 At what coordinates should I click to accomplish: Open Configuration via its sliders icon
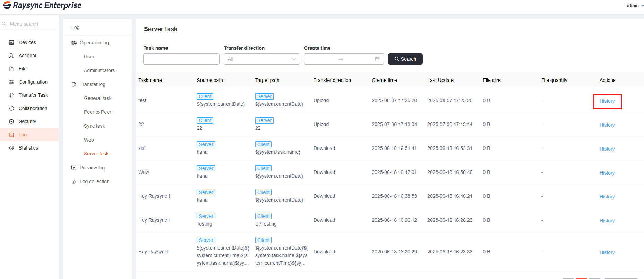[x=11, y=82]
